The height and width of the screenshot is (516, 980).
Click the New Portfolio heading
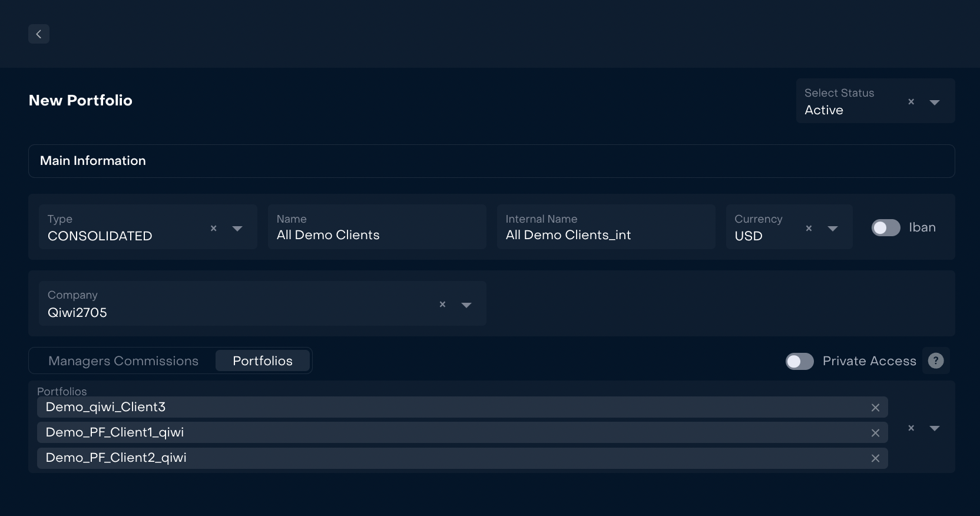(81, 100)
